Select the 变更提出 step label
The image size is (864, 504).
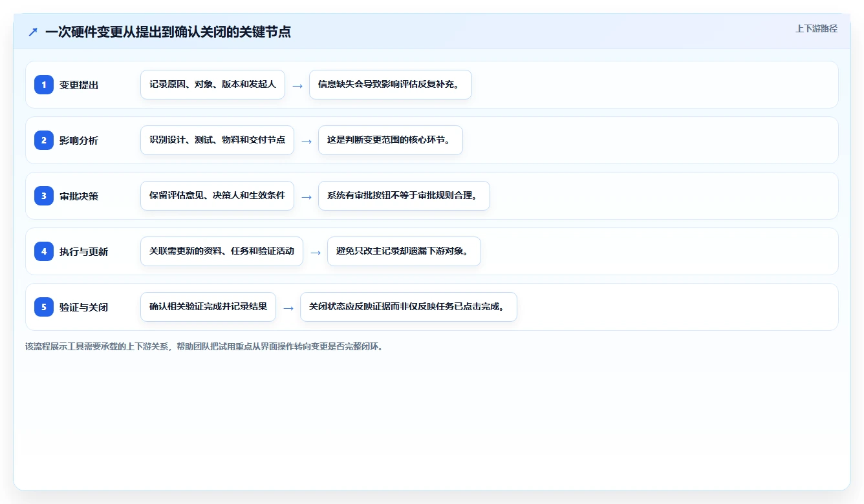click(x=79, y=85)
